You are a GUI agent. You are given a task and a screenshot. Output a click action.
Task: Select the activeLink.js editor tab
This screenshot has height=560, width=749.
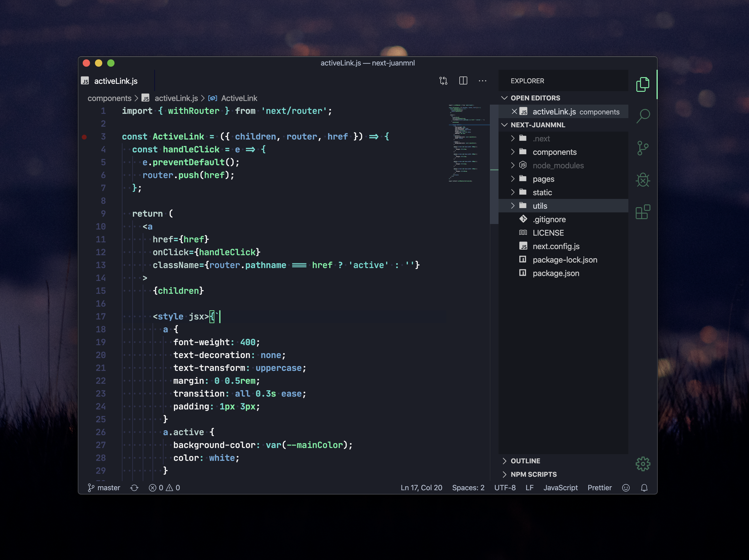coord(115,81)
